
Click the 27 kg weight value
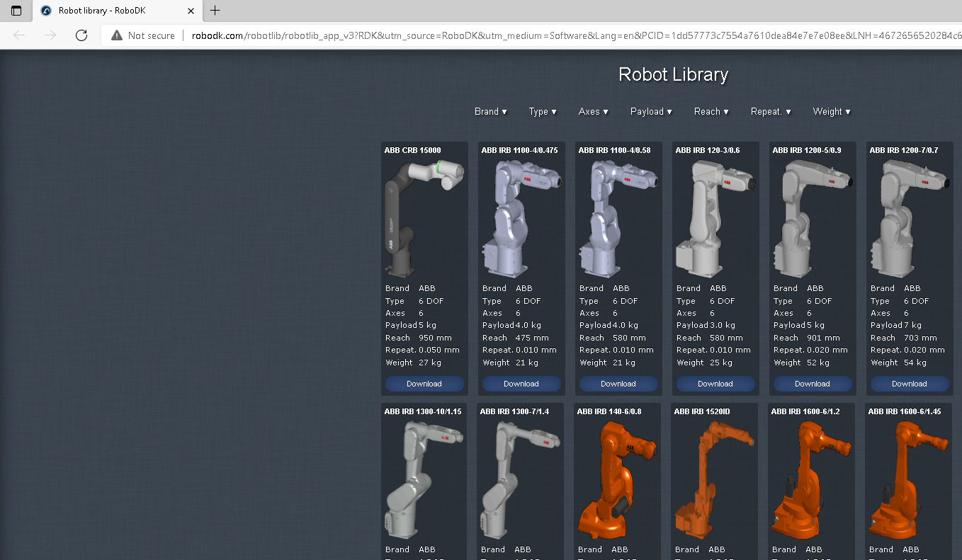click(x=430, y=362)
